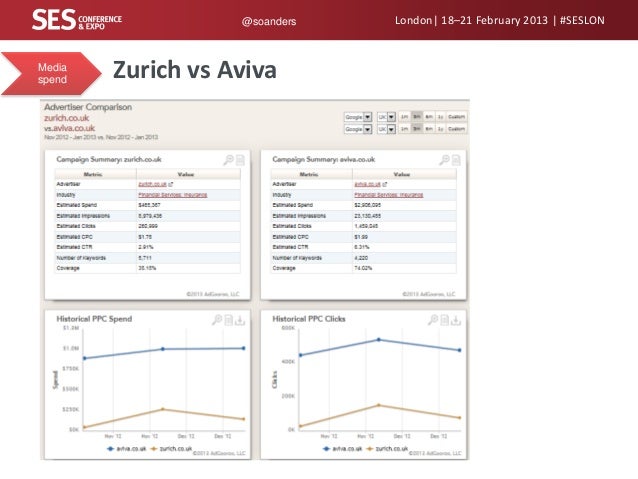
Task: Open the second-row Google search engine dropdown
Action: [358, 129]
